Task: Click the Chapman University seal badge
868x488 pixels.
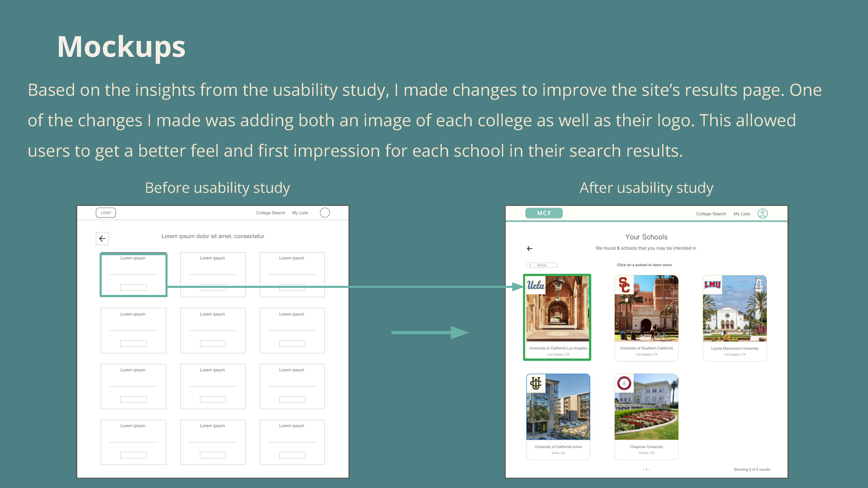Action: point(624,383)
